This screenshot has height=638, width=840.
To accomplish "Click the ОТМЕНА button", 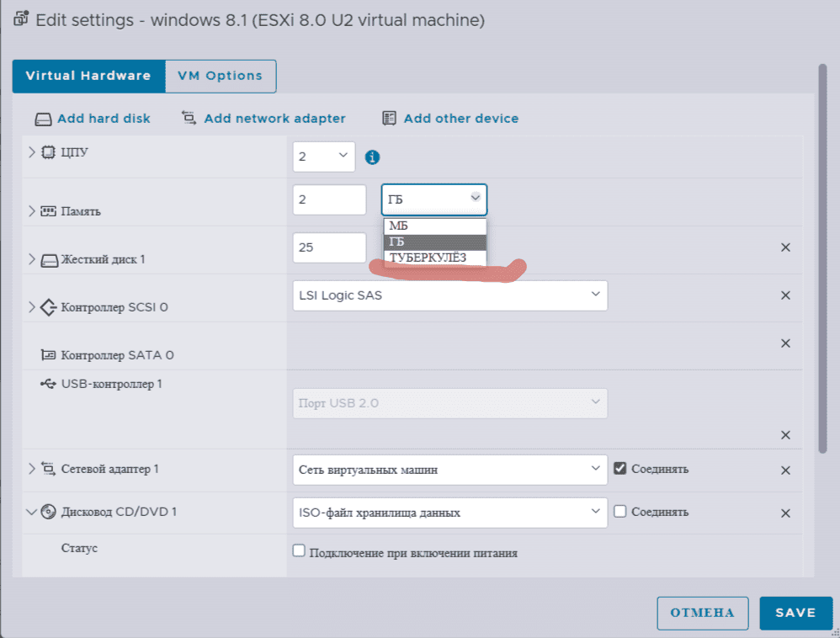I will 702,613.
